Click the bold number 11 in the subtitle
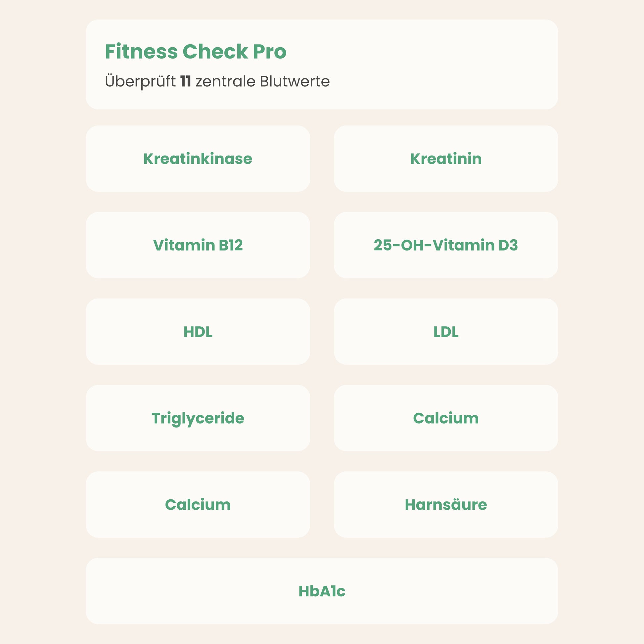This screenshot has height=644, width=644. click(185, 81)
